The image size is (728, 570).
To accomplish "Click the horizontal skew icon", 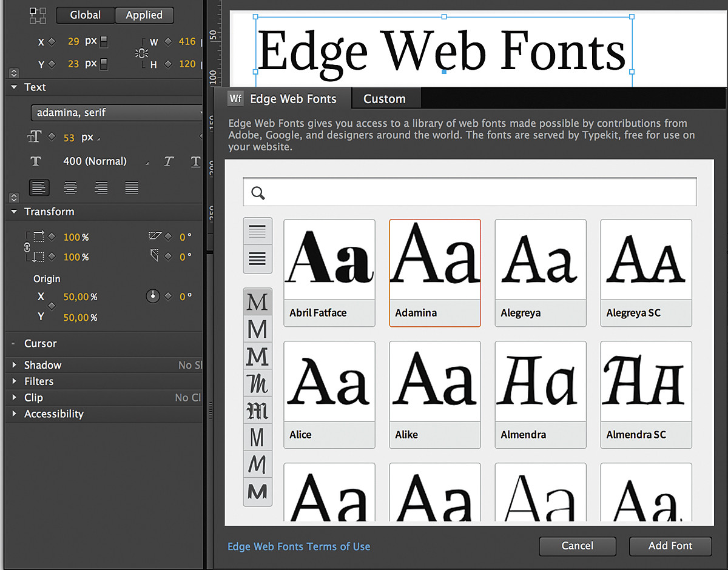I will [155, 236].
